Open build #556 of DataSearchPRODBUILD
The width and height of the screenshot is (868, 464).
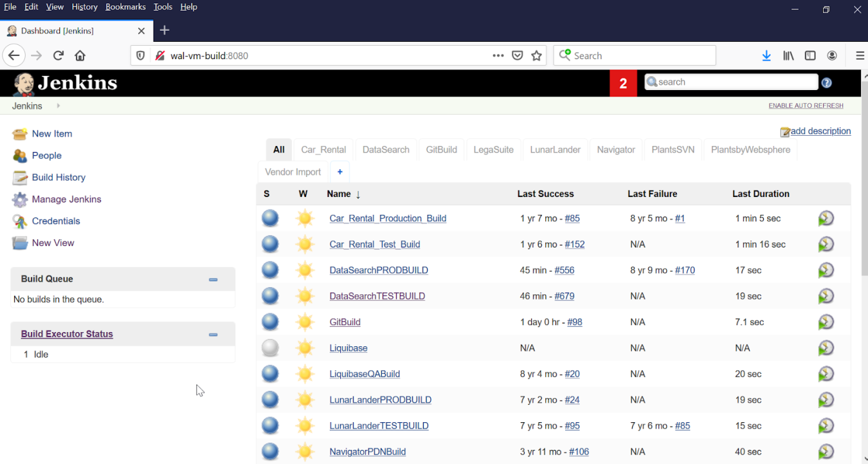(x=565, y=270)
